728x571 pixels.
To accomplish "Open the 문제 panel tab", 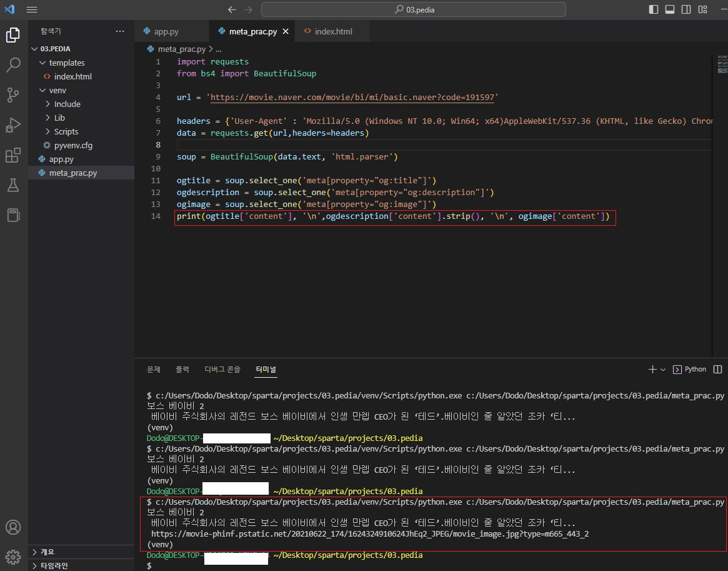I will pos(154,370).
